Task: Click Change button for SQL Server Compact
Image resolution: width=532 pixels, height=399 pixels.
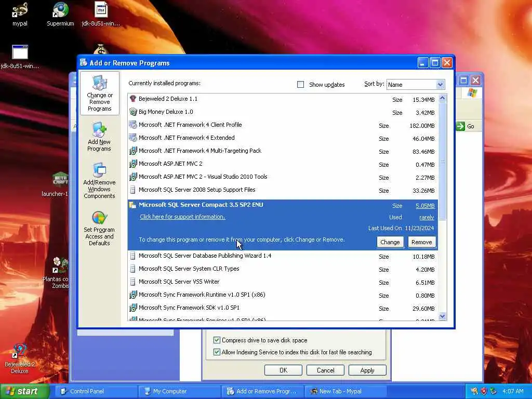Action: [x=390, y=242]
